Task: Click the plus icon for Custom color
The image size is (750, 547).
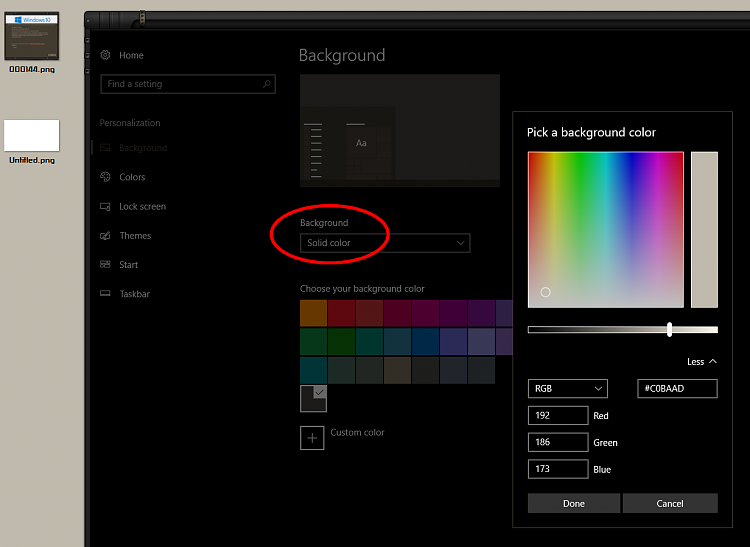Action: [x=312, y=437]
